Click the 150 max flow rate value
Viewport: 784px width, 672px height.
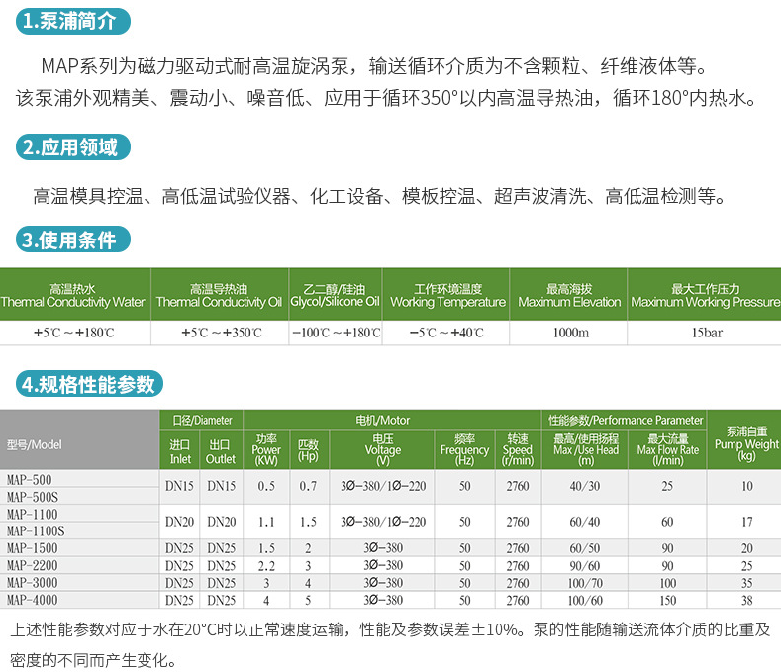(668, 600)
